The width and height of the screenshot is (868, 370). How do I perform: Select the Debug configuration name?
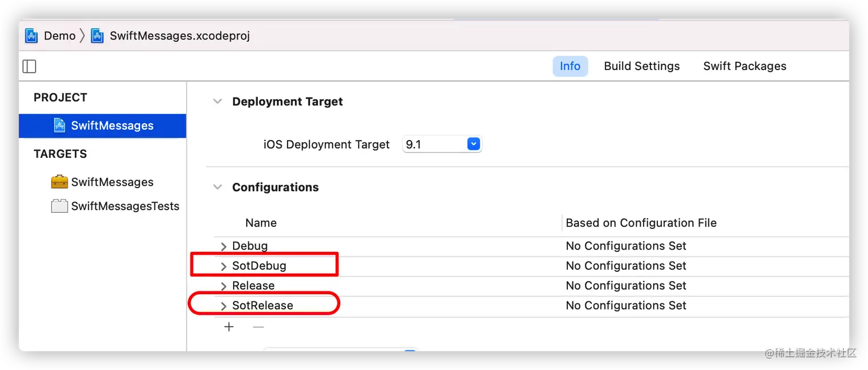[250, 246]
